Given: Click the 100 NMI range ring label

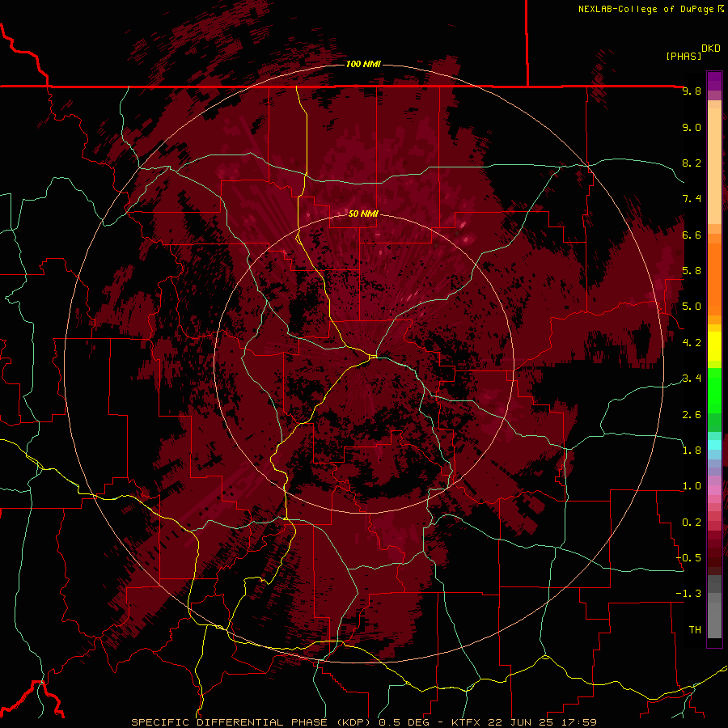Looking at the screenshot, I should click(363, 64).
